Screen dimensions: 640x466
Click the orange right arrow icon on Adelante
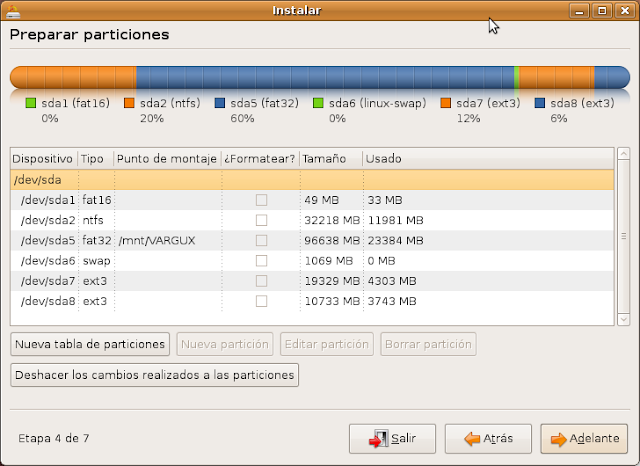coord(558,439)
